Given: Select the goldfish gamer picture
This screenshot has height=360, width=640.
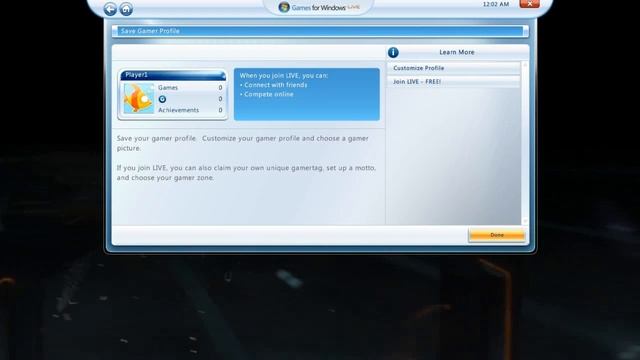Looking at the screenshot, I should point(139,98).
